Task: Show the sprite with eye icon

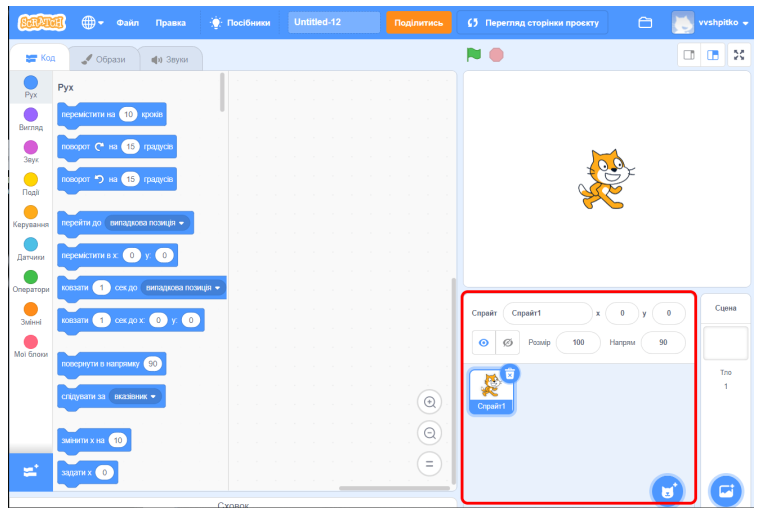Action: coord(484,342)
